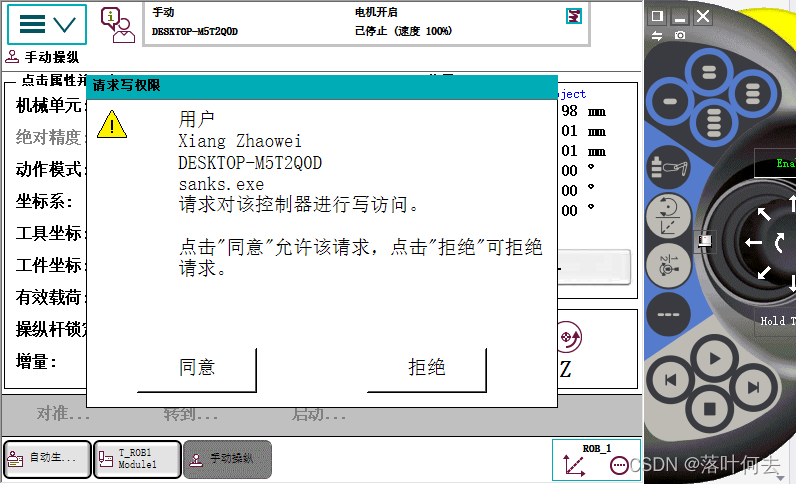Switch to the 自动生... taskbar tab
Screen dimensions: 796x484
[x=47, y=459]
